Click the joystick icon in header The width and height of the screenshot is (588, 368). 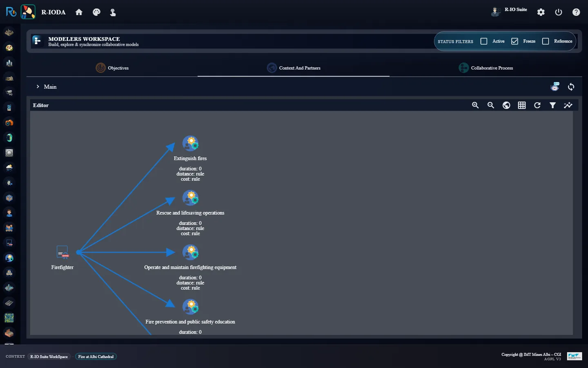coord(113,12)
